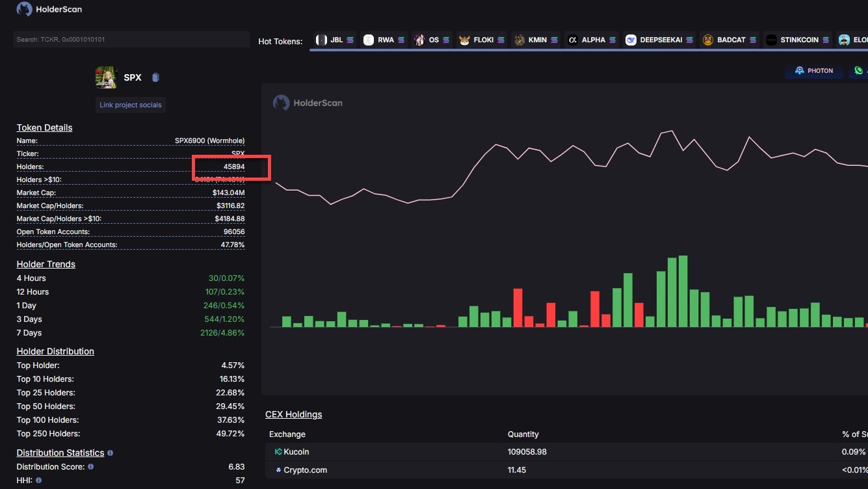Click the Link project socials button
Screen dimensions: 868x489
coord(131,105)
